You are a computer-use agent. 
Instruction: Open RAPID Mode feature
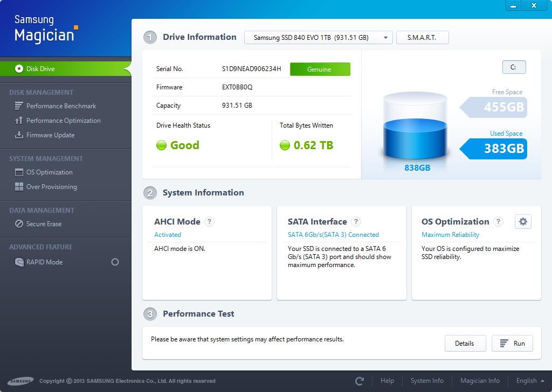(44, 262)
